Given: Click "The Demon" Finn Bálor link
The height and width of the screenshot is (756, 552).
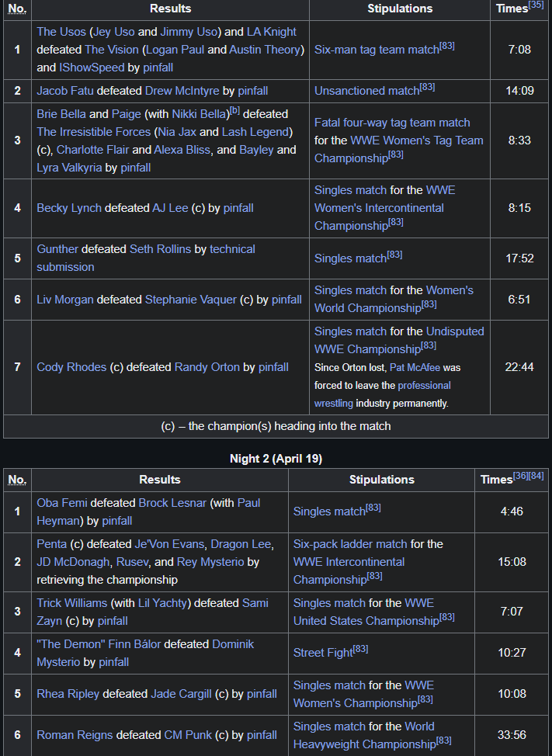Looking at the screenshot, I should (97, 645).
